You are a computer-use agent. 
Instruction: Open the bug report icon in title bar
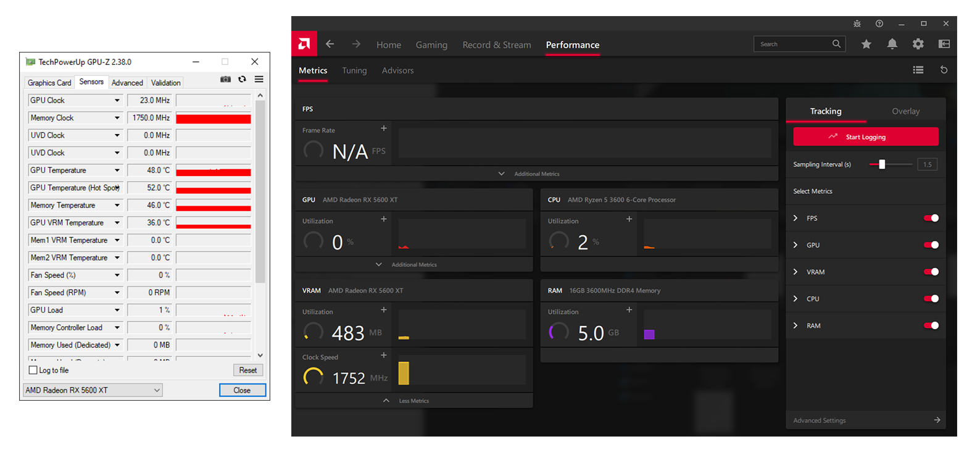click(x=857, y=23)
